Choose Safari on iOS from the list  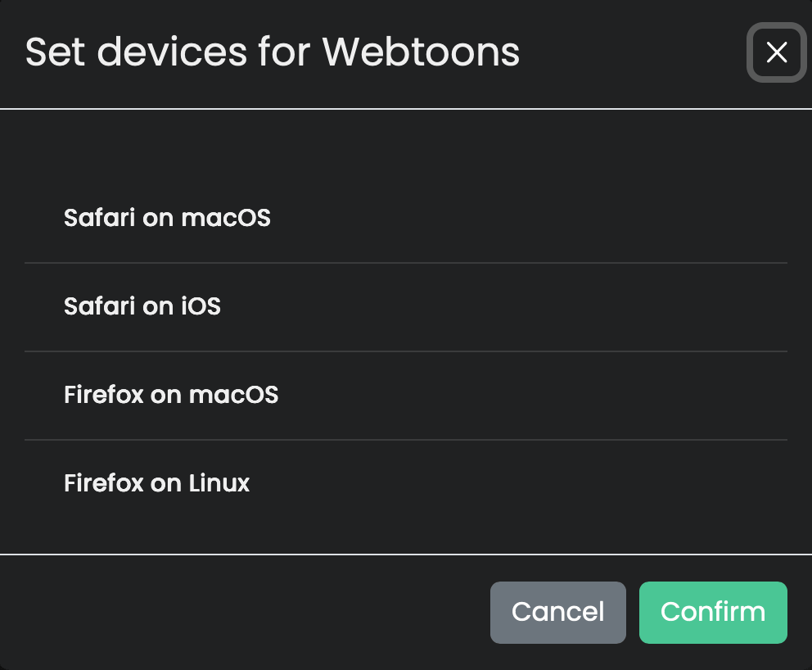[142, 306]
